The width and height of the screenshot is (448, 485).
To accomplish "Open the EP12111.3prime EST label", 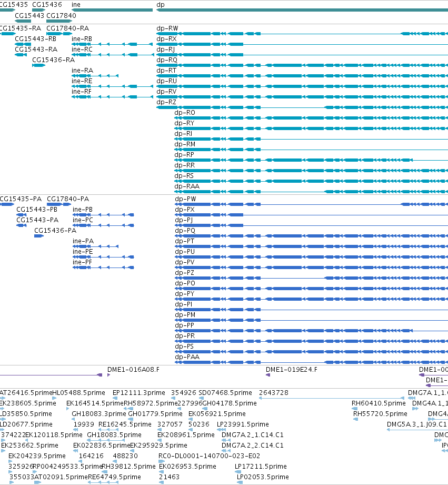I will 139,392.
